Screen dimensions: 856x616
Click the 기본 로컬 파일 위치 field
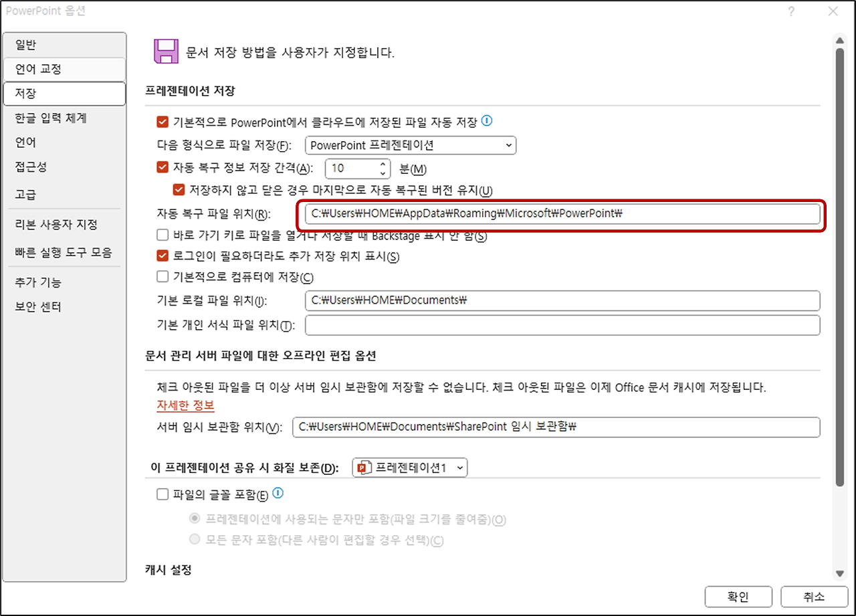(x=562, y=300)
